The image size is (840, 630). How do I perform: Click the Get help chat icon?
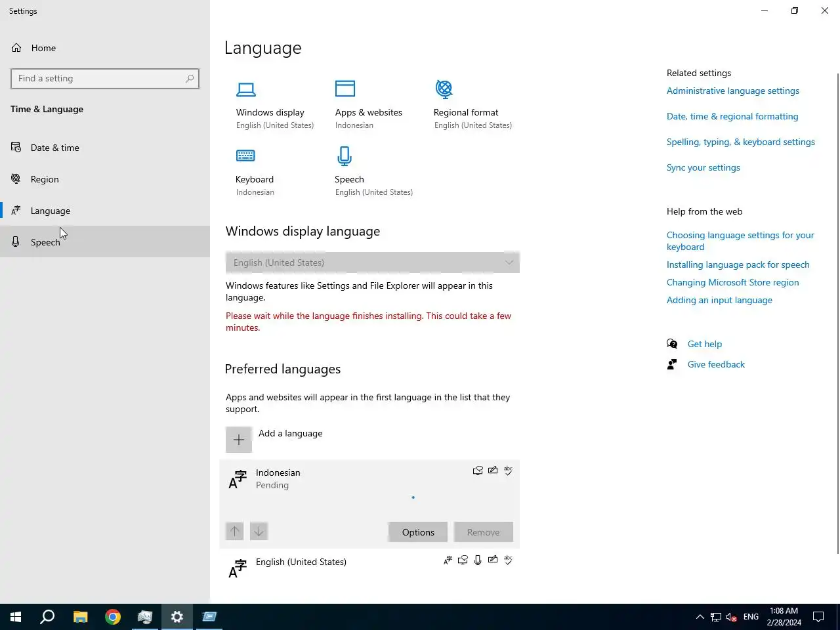[x=672, y=344]
